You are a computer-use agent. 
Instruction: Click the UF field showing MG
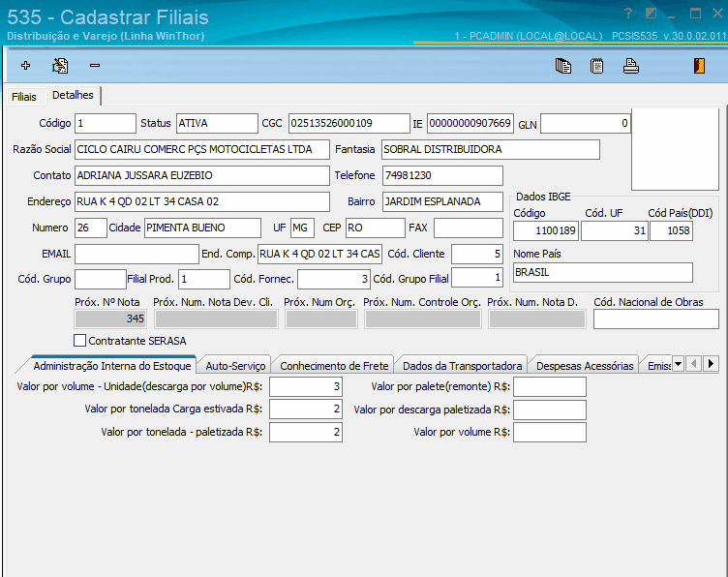click(302, 228)
